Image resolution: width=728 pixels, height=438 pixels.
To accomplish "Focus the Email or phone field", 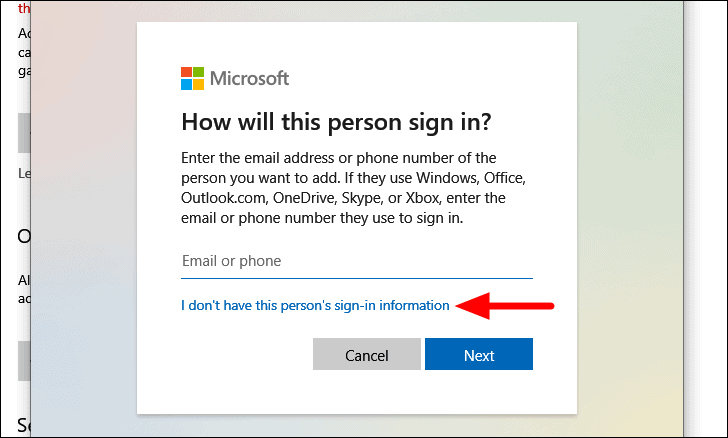I will tap(357, 261).
